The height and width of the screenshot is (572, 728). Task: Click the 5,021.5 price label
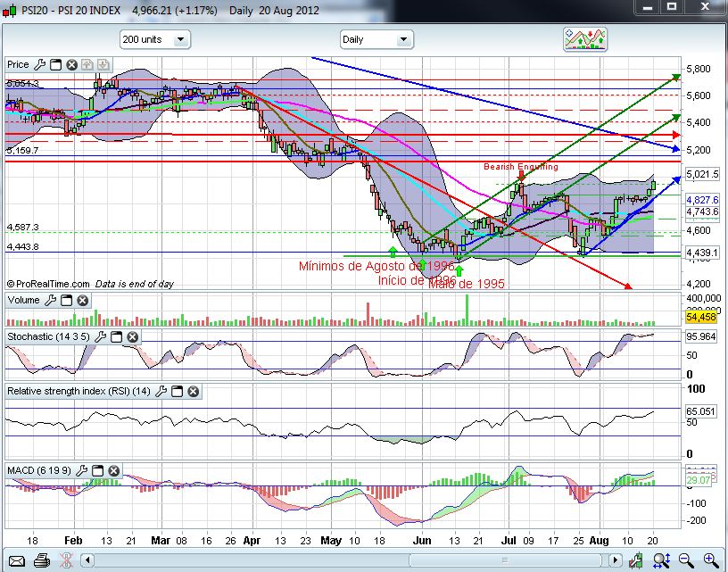(702, 174)
